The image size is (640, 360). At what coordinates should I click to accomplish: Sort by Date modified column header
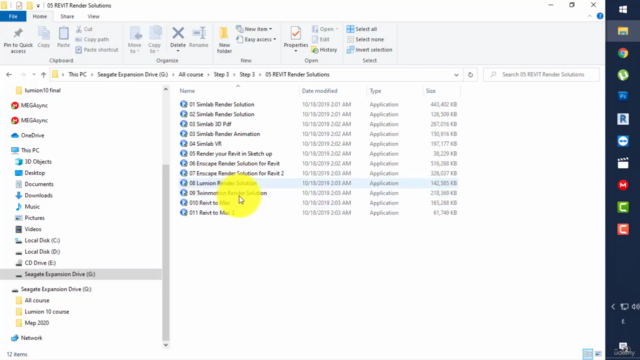tap(319, 91)
